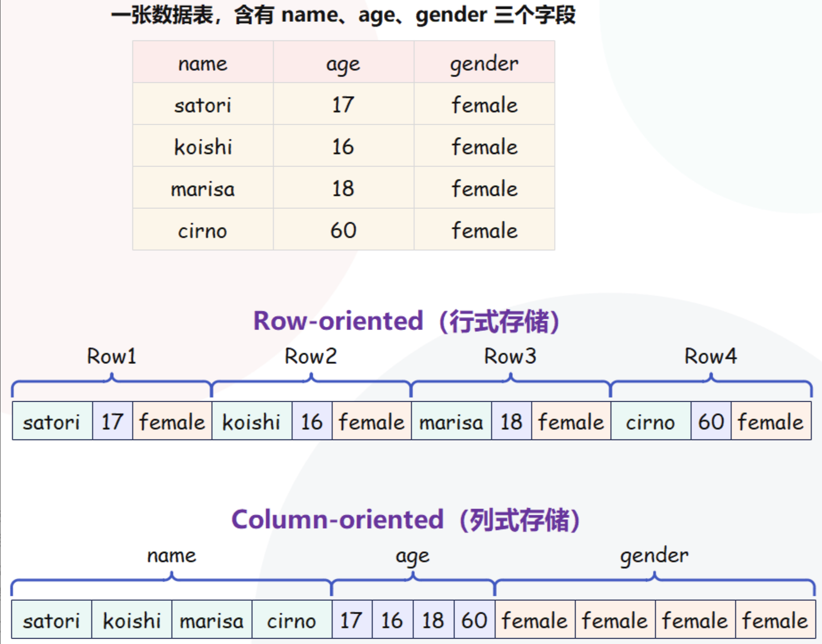
Task: Click the 'Row-oriented (行式存储)' heading
Action: (406, 321)
